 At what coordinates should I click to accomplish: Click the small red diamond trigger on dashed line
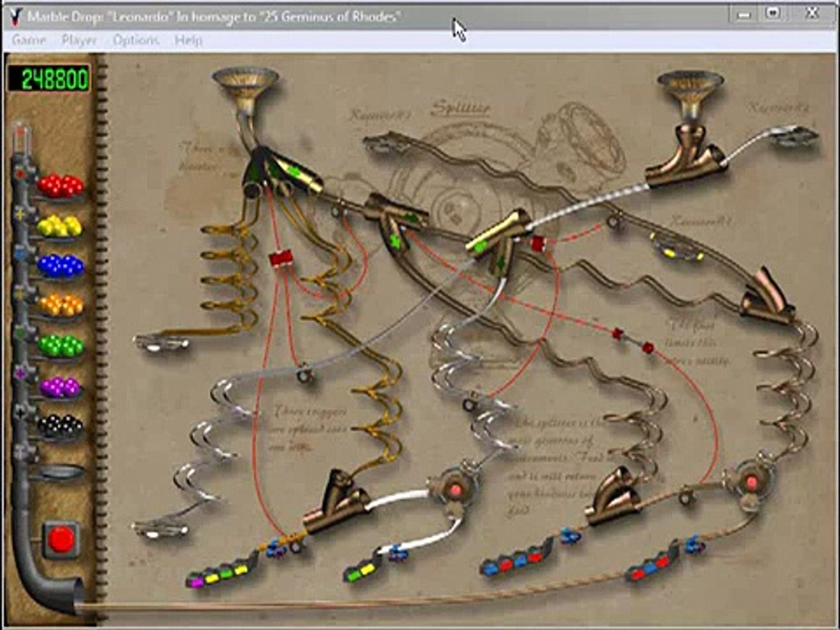click(617, 334)
